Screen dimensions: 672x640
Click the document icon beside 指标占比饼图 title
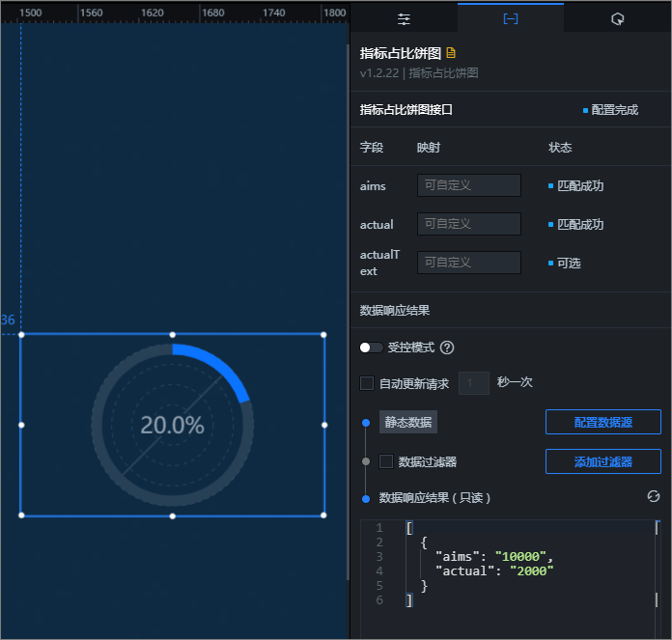[x=451, y=53]
